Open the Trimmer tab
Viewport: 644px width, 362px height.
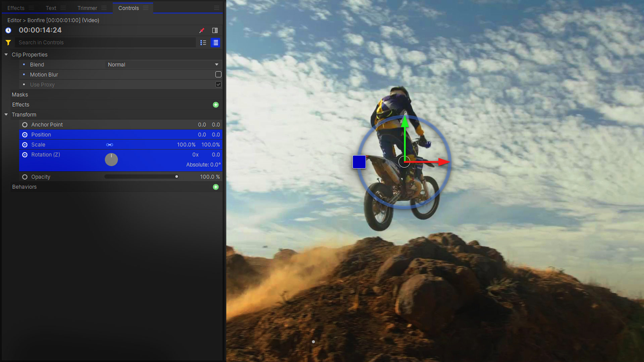pyautogui.click(x=87, y=8)
